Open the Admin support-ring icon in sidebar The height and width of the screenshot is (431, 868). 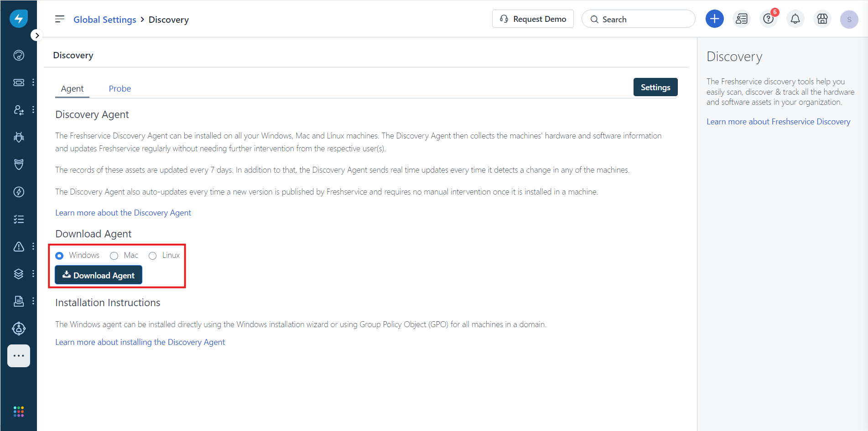click(x=19, y=328)
